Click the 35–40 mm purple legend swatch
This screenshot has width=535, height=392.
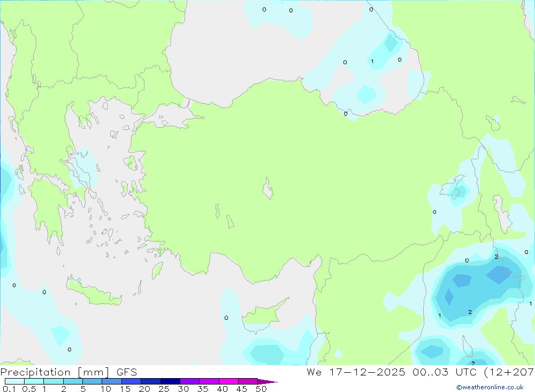coord(209,381)
